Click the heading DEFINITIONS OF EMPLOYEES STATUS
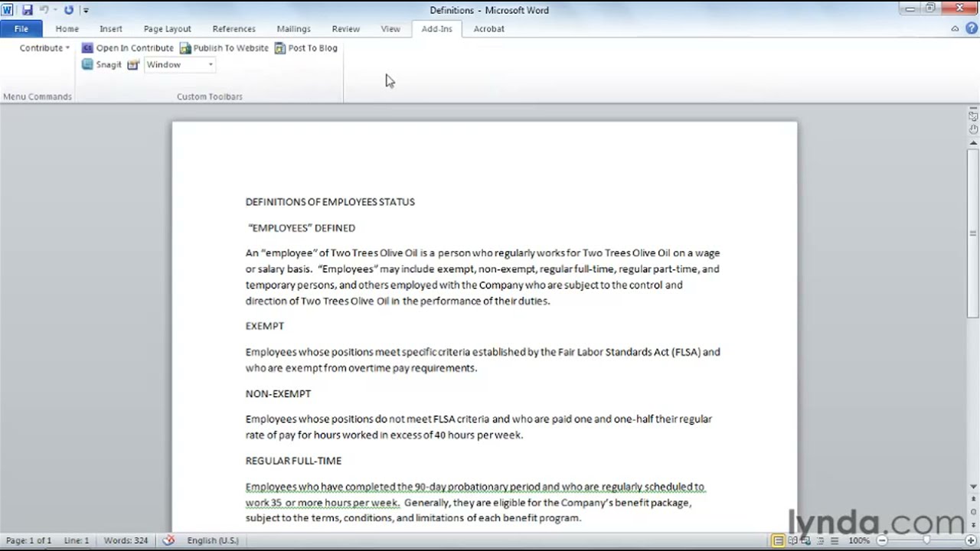Viewport: 980px width, 551px height. coord(330,202)
